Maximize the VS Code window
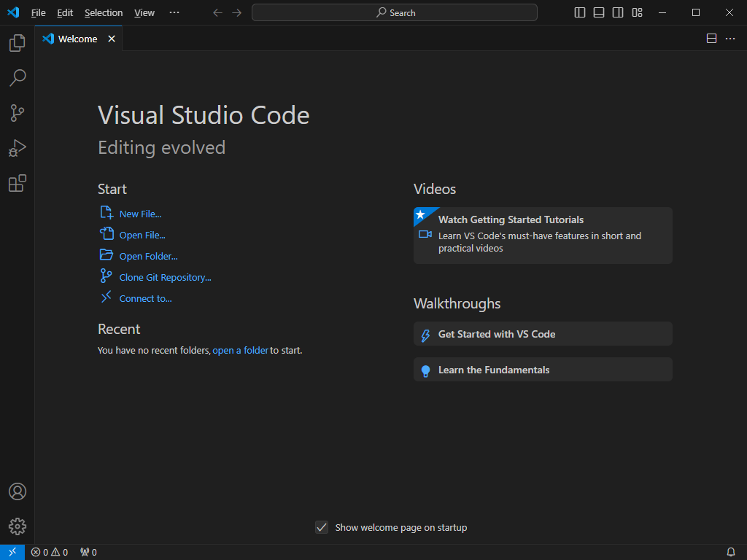The image size is (747, 560). (x=695, y=13)
